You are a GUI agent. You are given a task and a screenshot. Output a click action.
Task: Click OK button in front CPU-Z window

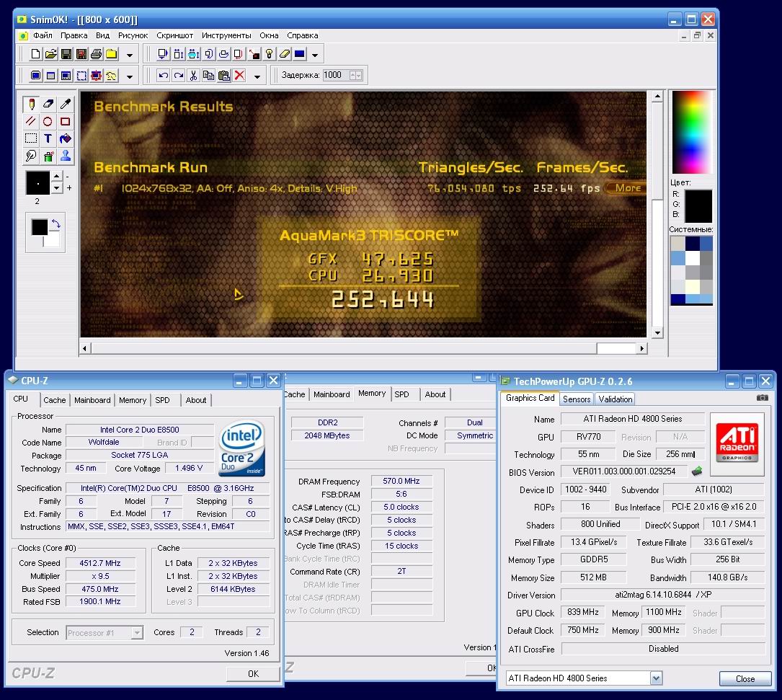254,673
